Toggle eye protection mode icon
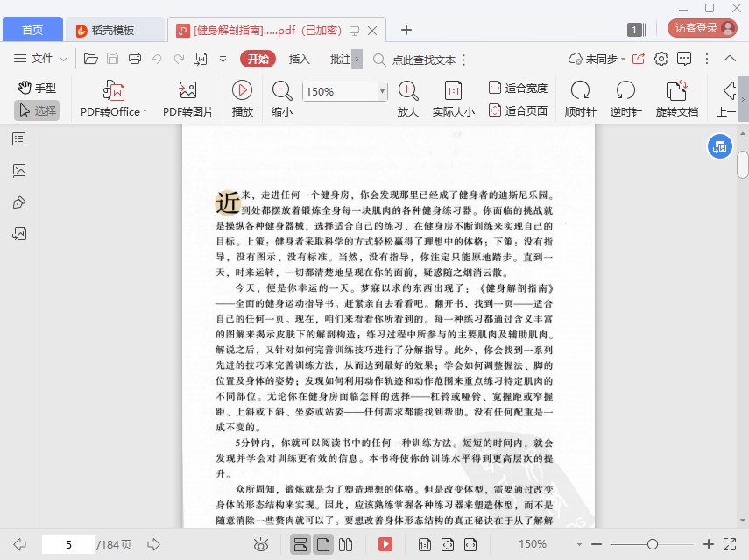The image size is (749, 560). (x=261, y=544)
